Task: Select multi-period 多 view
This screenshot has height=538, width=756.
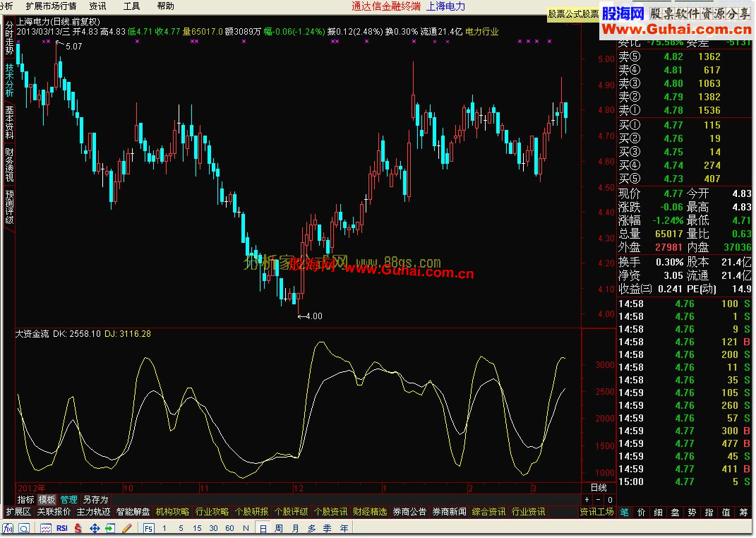Action: point(311,528)
